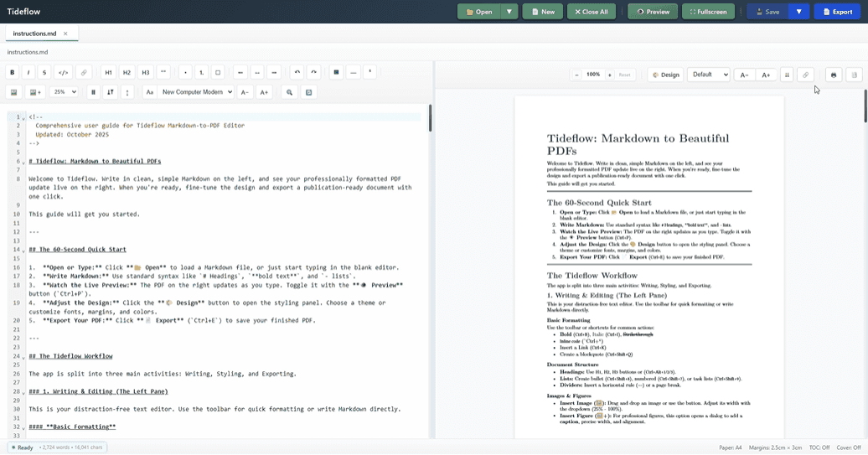Open the search tool in editor toolbar

click(289, 92)
